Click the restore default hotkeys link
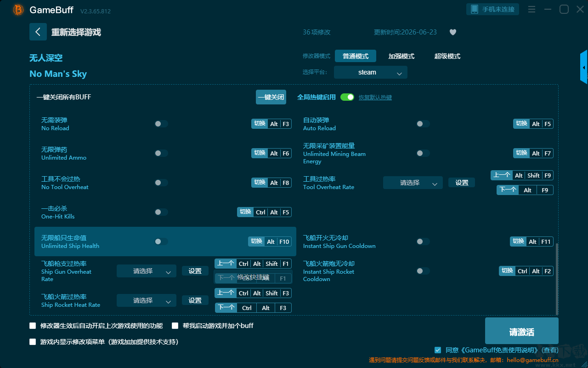 coord(375,98)
